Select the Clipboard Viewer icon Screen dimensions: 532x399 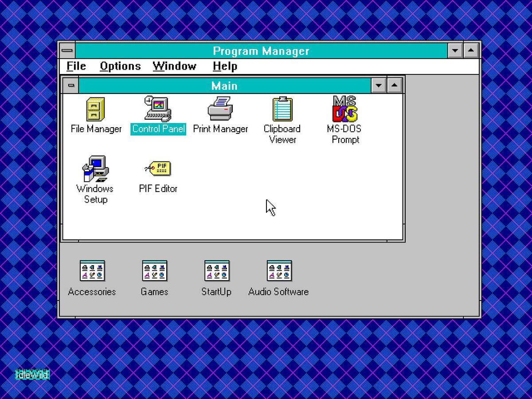pos(282,109)
